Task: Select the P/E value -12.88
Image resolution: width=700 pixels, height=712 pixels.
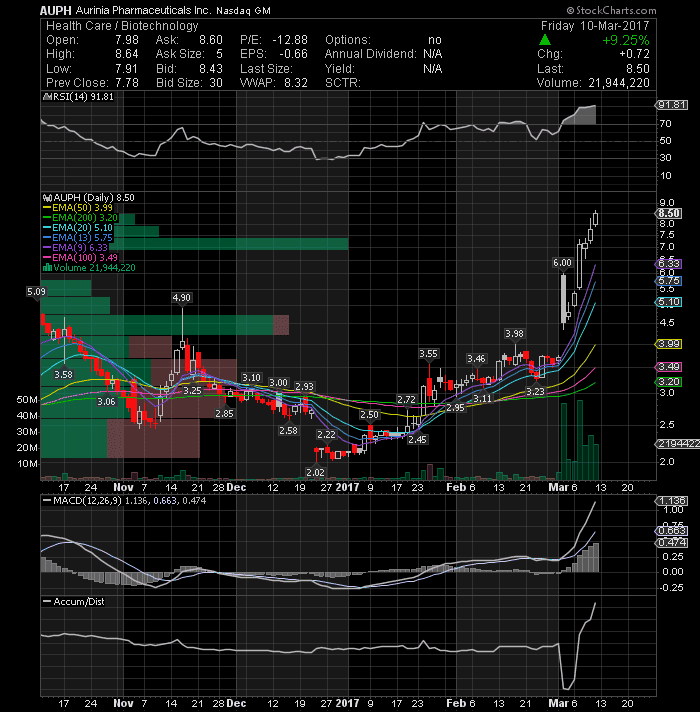Action: tap(290, 40)
